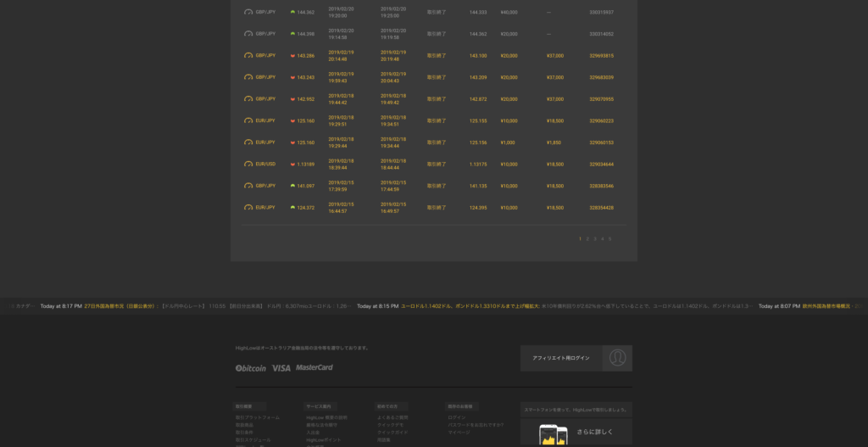Screen dimensions: 868x447
Task: Click the gauge icon in GBP/JPY 142.952 row
Action: pyautogui.click(x=248, y=99)
